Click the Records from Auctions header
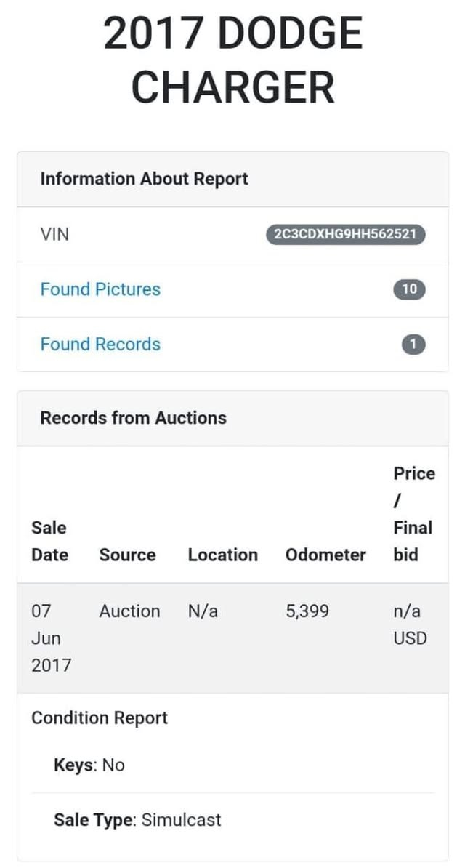The image size is (465, 868). [133, 418]
